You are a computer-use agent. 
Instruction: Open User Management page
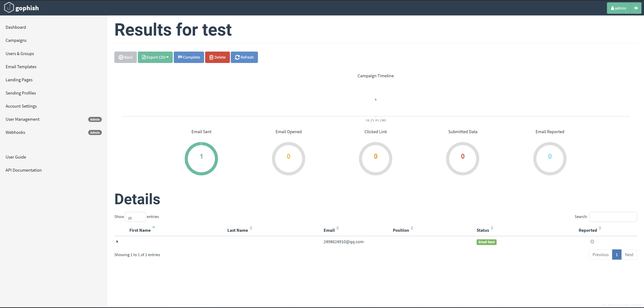(x=22, y=119)
